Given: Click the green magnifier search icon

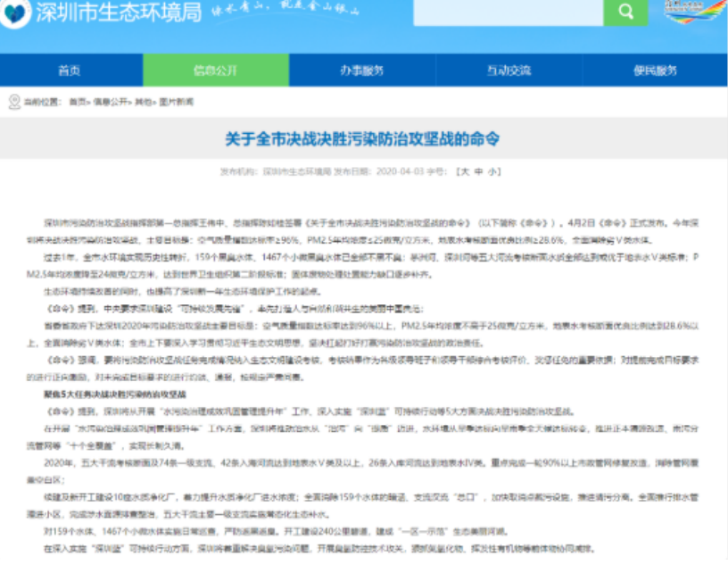Looking at the screenshot, I should [x=625, y=12].
